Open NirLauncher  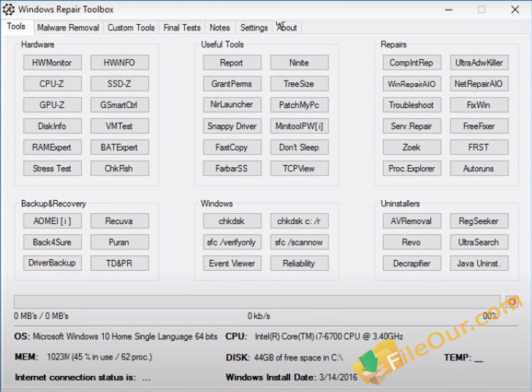232,105
